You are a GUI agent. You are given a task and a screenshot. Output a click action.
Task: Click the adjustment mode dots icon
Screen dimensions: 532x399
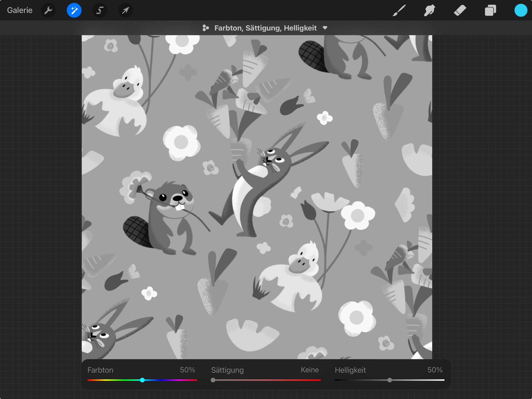tap(206, 28)
